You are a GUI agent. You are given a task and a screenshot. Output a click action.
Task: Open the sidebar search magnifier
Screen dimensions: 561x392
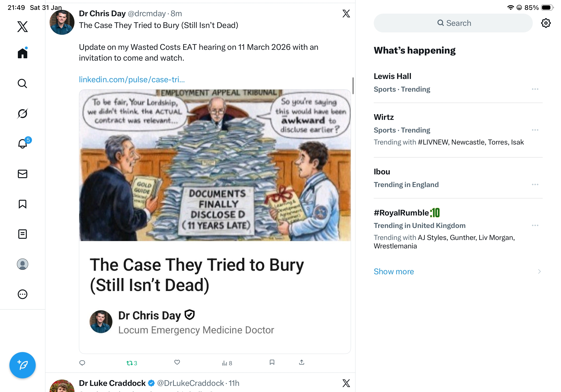(23, 83)
